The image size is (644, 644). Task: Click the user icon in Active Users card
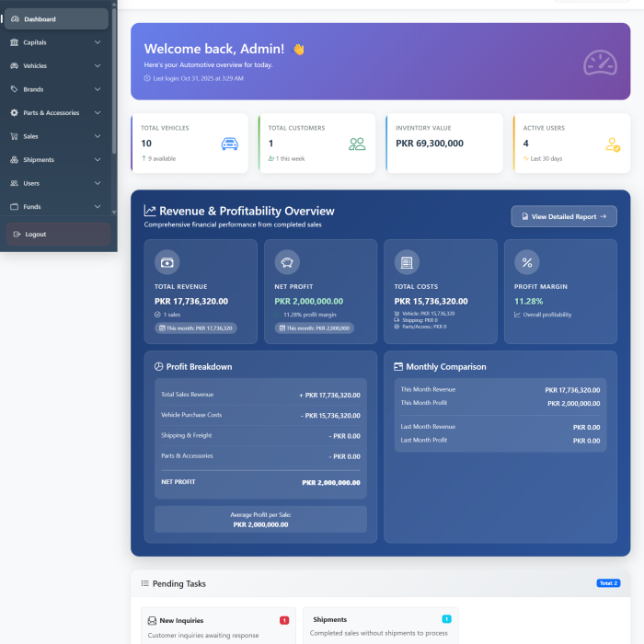click(x=613, y=144)
